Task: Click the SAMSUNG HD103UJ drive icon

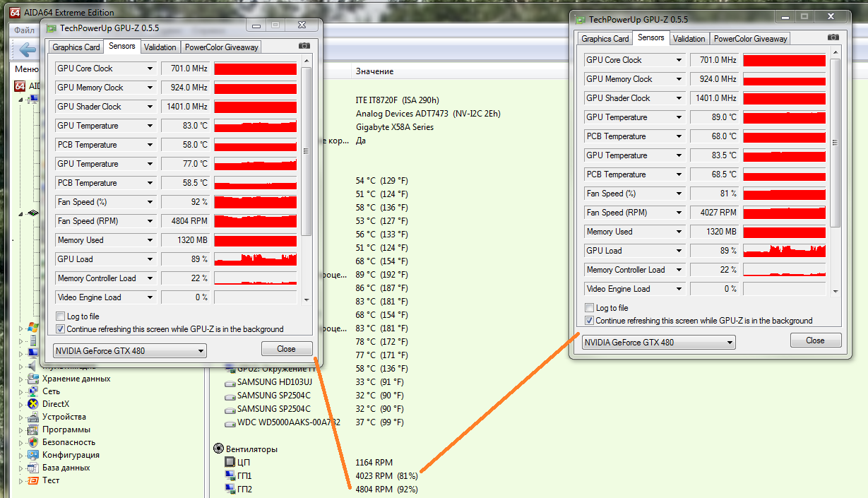Action: coord(230,383)
